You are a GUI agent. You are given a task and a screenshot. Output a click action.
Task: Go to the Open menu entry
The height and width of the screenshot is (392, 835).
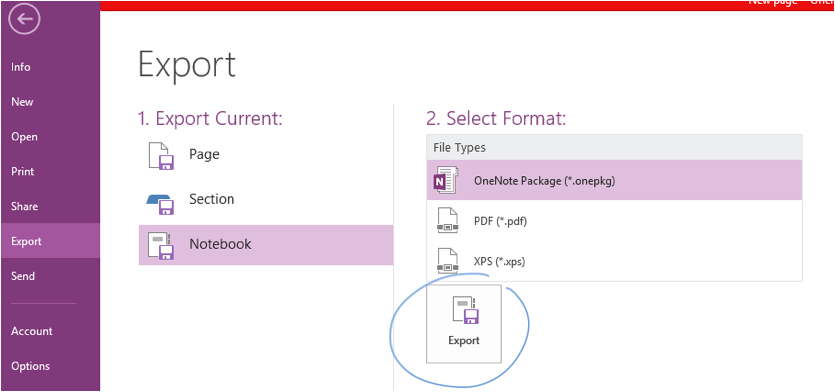[x=24, y=137]
